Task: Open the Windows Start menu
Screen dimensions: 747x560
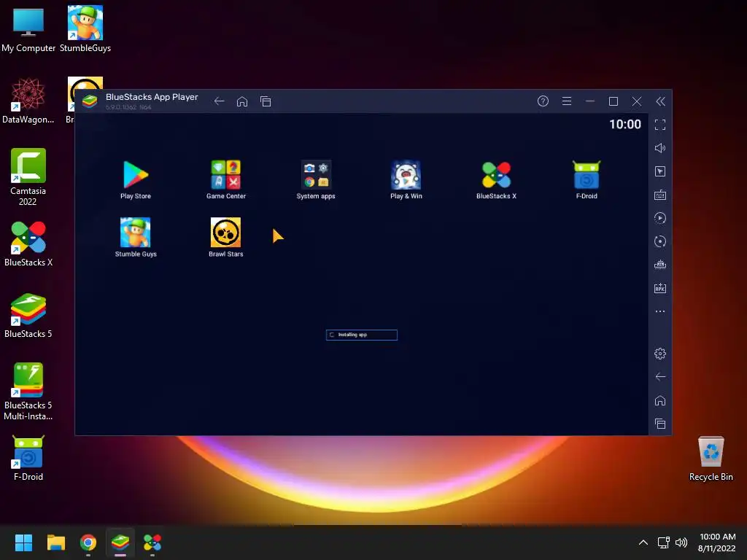Action: [23, 542]
